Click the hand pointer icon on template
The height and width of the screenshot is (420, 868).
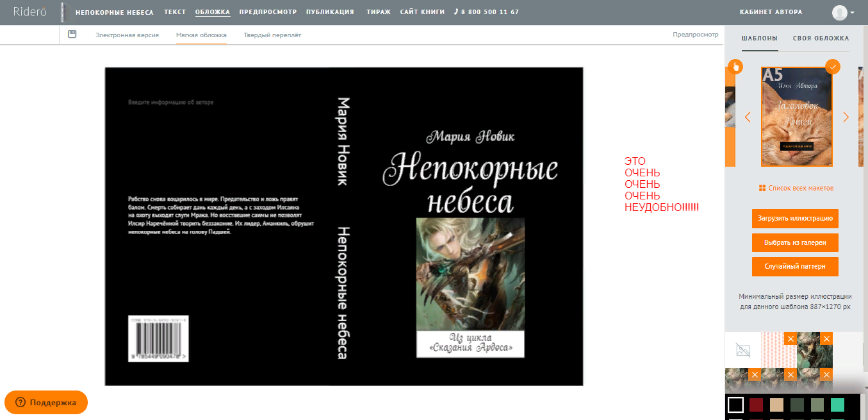tap(735, 67)
